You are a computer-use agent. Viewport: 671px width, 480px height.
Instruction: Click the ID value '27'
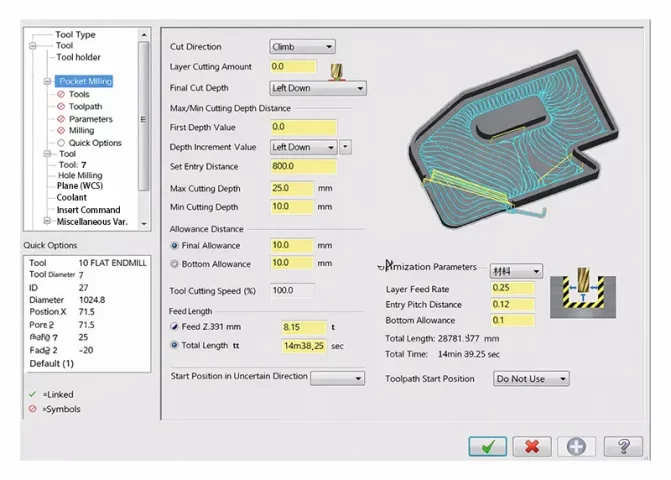coord(83,287)
